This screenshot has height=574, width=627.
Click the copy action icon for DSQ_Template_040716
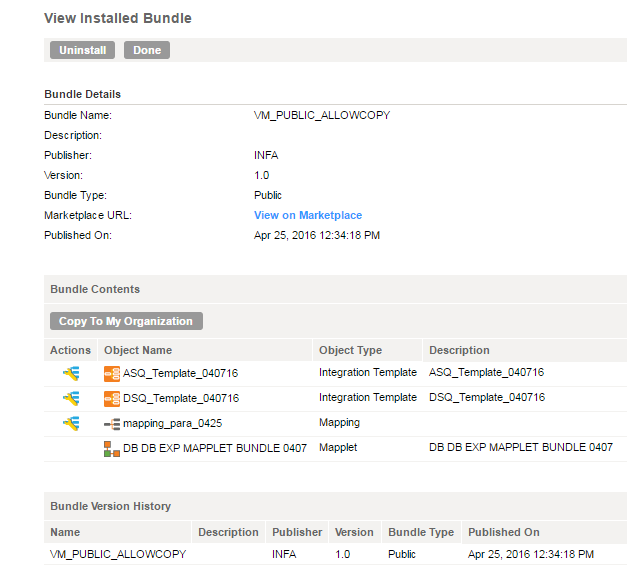click(x=71, y=398)
